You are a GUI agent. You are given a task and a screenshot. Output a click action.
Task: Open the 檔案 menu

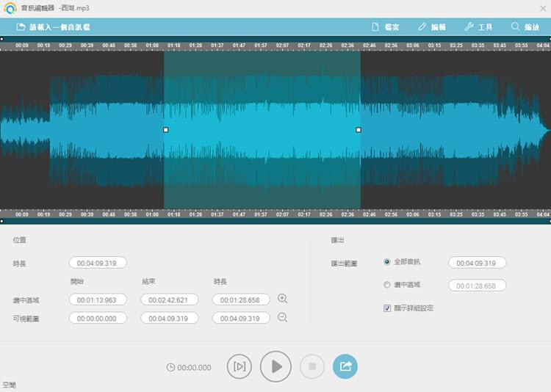click(x=385, y=27)
